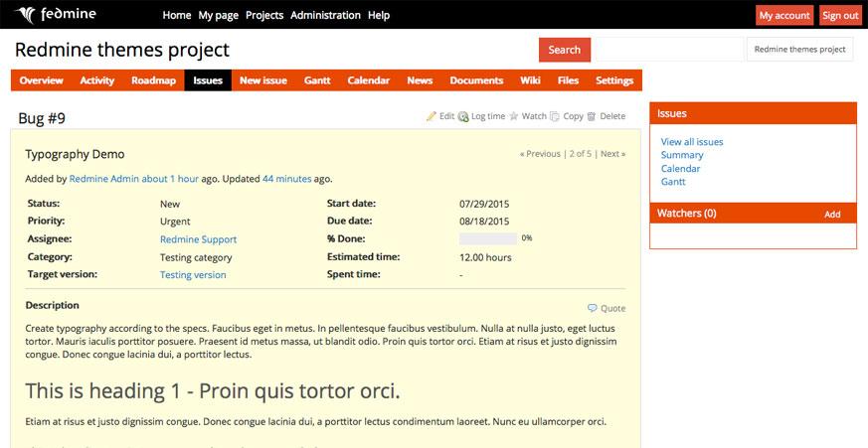Click the Copy pages icon
Viewport: 868px width, 448px height.
coord(555,116)
